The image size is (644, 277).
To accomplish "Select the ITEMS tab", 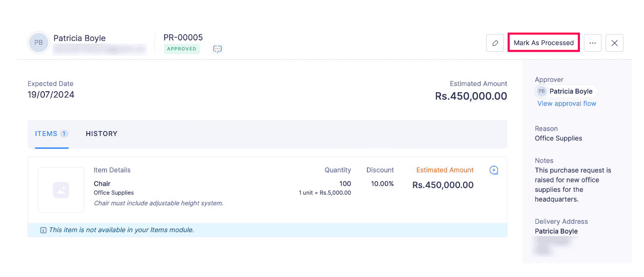I will [x=46, y=134].
